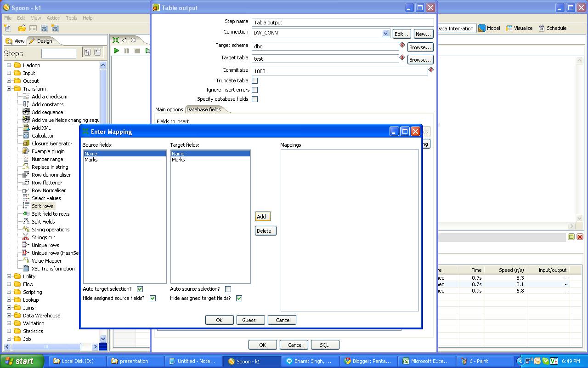This screenshot has width=588, height=368.
Task: Click the Guess button in Enter Mapping
Action: pyautogui.click(x=250, y=320)
